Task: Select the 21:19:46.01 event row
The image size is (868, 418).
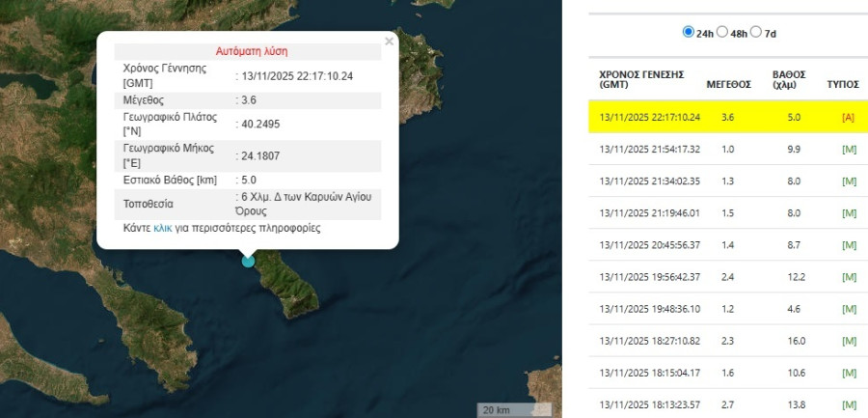Action: (650, 212)
